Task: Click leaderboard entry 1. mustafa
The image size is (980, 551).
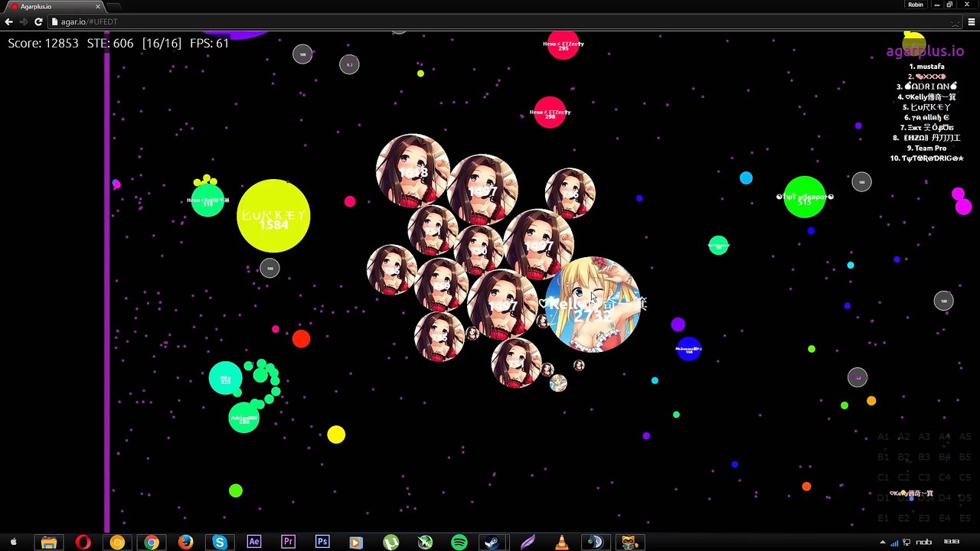Action: click(926, 67)
